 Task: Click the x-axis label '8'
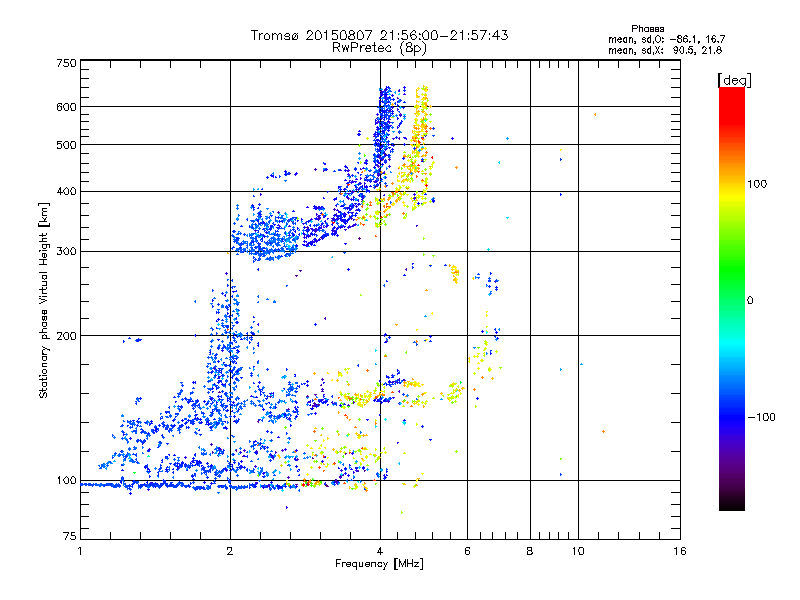coord(530,551)
